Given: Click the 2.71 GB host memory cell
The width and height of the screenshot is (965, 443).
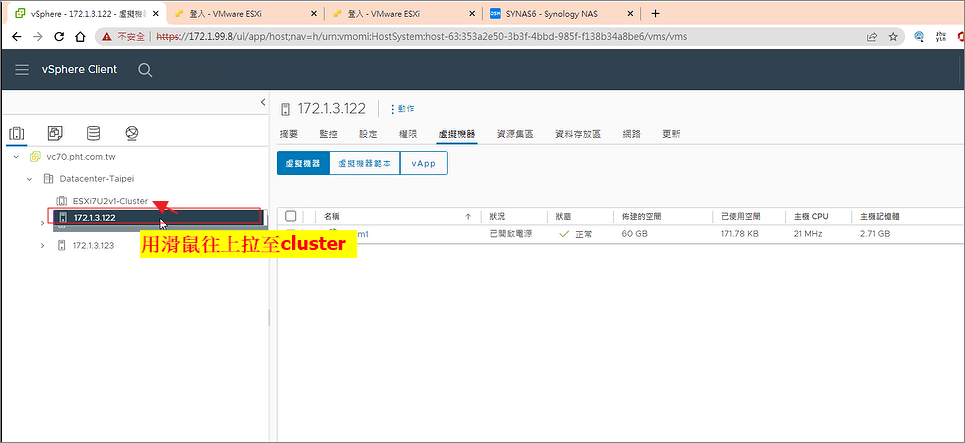Looking at the screenshot, I should point(875,234).
